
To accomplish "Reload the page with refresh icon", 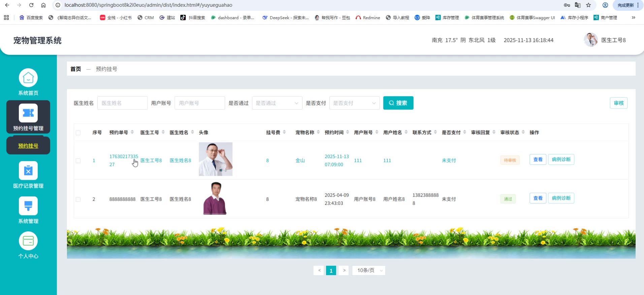I will coord(31,5).
